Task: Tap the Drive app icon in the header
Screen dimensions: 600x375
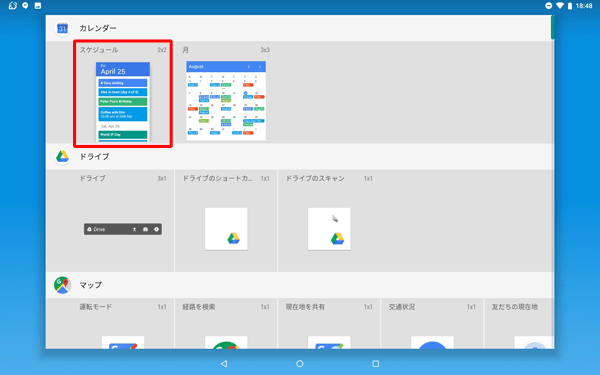Action: (62, 157)
